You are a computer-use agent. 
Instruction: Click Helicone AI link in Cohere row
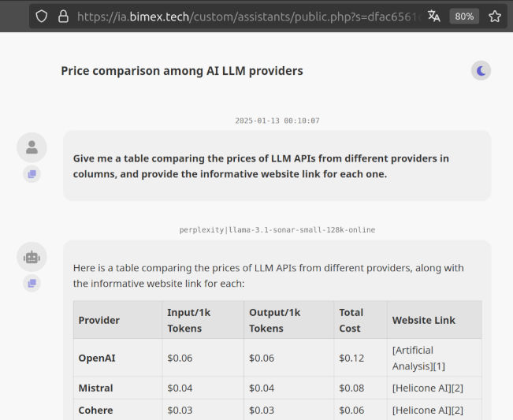428,411
